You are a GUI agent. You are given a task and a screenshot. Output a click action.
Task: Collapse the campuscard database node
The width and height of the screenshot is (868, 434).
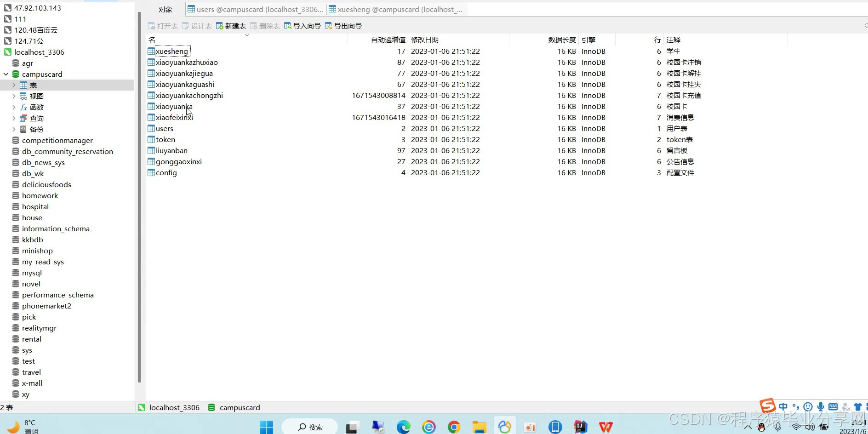click(6, 74)
